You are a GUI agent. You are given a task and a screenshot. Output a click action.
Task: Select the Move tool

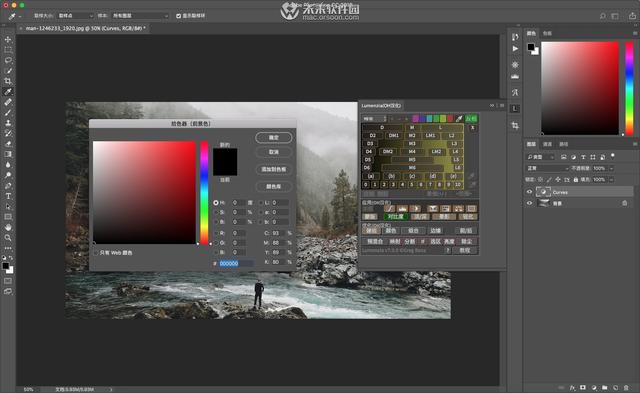tap(8, 40)
